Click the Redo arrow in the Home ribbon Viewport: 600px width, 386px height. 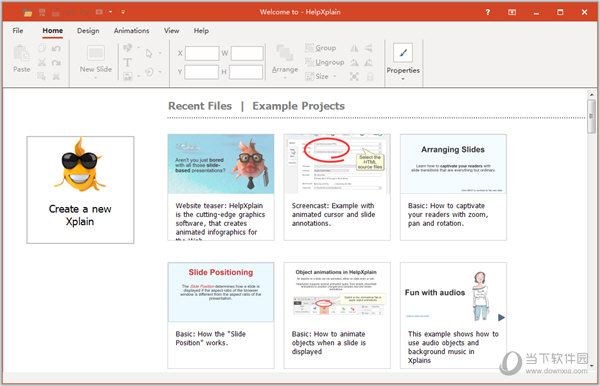pos(56,62)
